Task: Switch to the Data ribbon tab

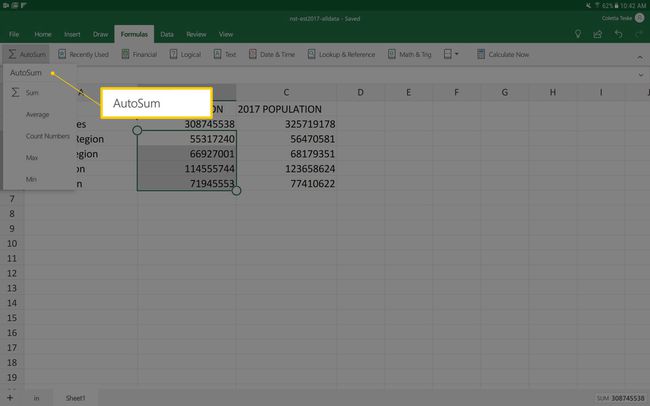Action: tap(166, 34)
